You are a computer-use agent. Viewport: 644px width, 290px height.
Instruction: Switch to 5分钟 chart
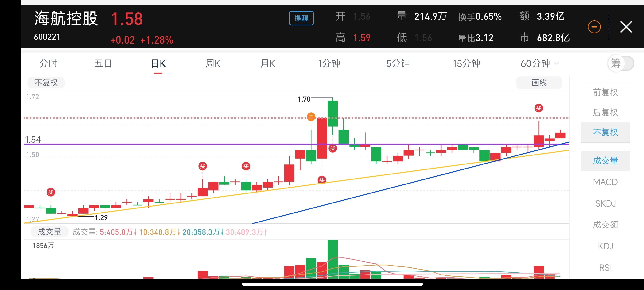[x=398, y=63]
